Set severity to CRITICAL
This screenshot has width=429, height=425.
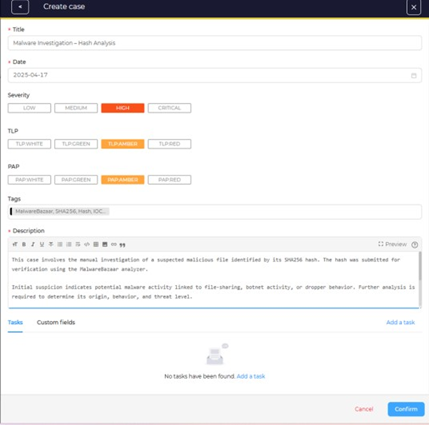point(169,108)
